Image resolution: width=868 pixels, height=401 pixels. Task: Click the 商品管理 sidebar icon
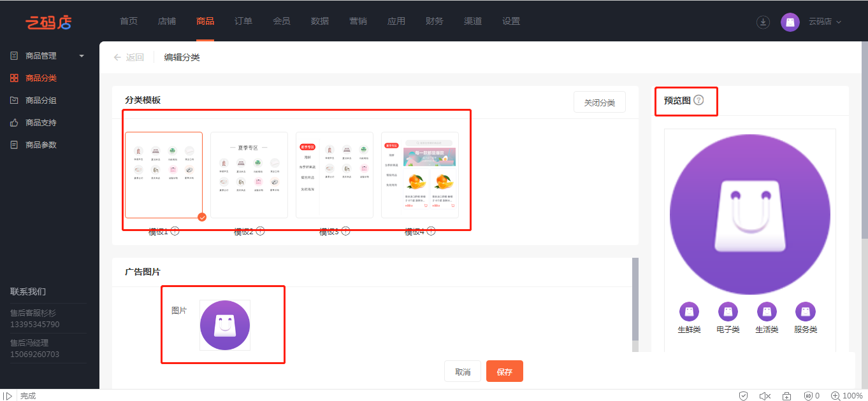[x=14, y=56]
